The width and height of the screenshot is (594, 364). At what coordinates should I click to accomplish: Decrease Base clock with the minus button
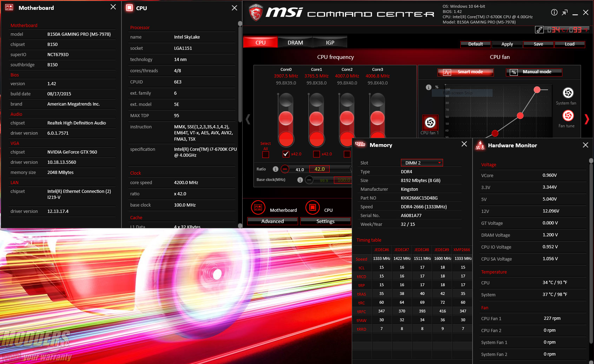(x=309, y=180)
